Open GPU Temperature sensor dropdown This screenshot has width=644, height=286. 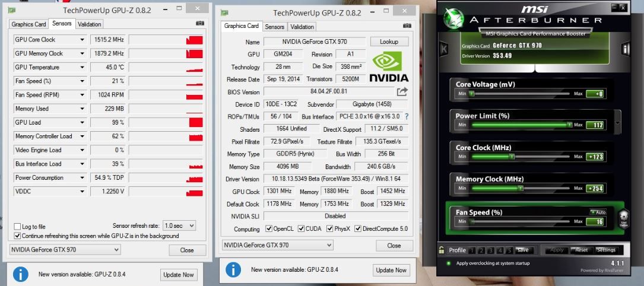[82, 67]
